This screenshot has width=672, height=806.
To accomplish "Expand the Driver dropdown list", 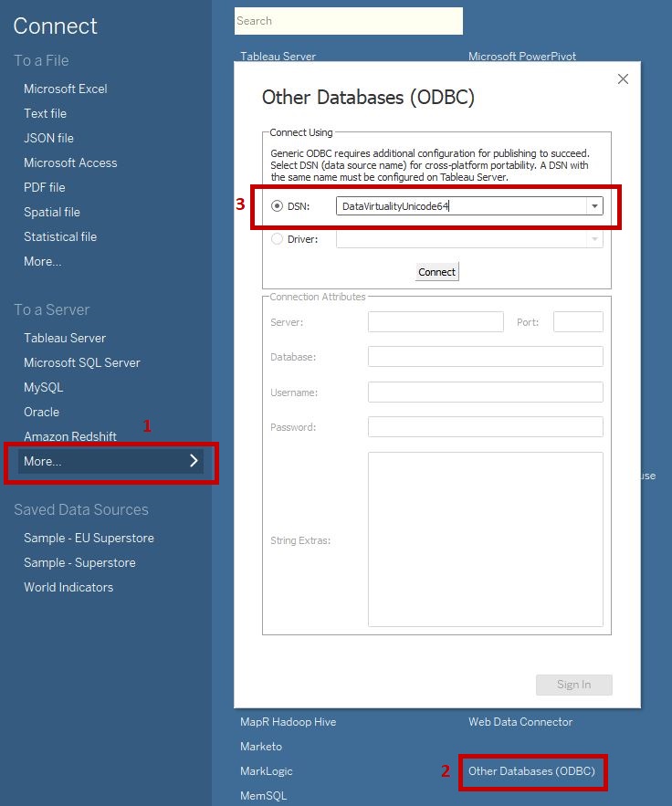I will pos(595,239).
